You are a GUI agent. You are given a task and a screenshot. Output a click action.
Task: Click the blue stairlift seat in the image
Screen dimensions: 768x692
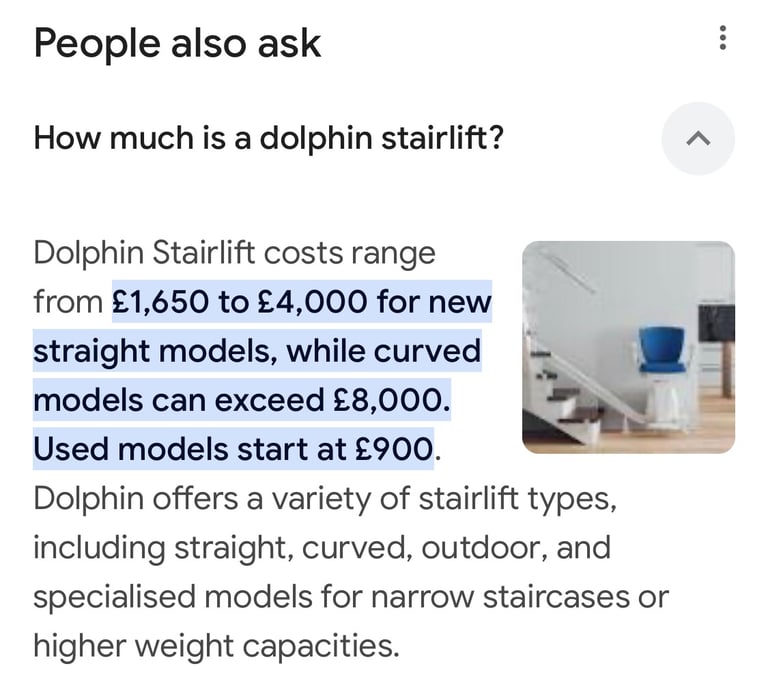(661, 349)
